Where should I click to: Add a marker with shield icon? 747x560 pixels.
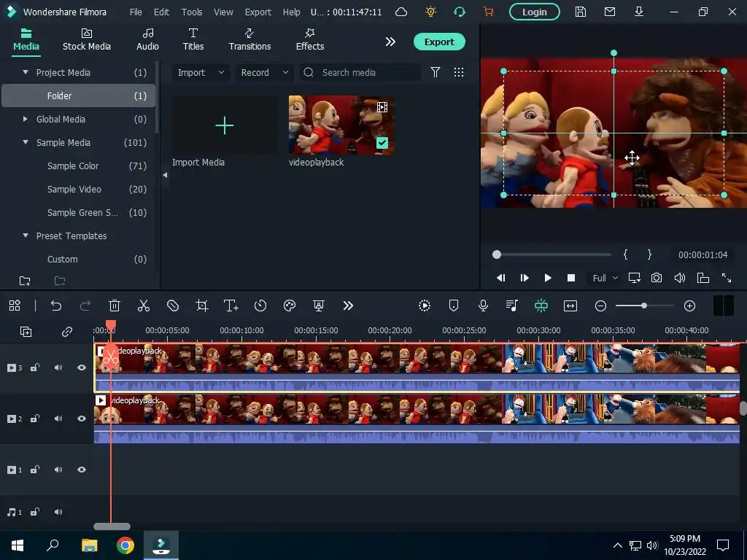(454, 306)
